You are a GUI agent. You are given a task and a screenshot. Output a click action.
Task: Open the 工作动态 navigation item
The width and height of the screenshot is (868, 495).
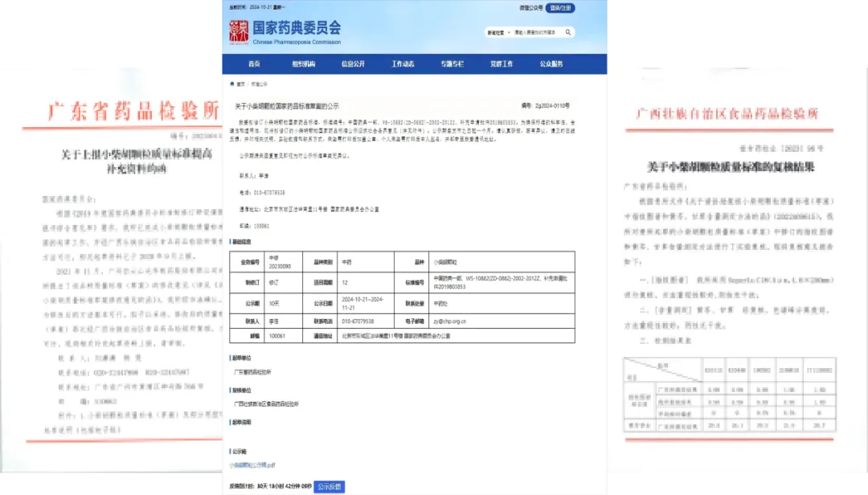[403, 64]
